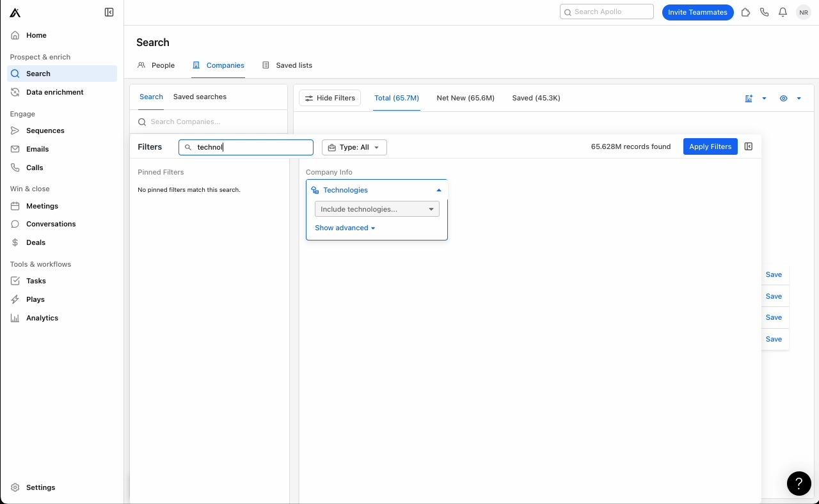Screen dimensions: 819x504
Task: Click the Home icon in sidebar
Action: tap(15, 35)
